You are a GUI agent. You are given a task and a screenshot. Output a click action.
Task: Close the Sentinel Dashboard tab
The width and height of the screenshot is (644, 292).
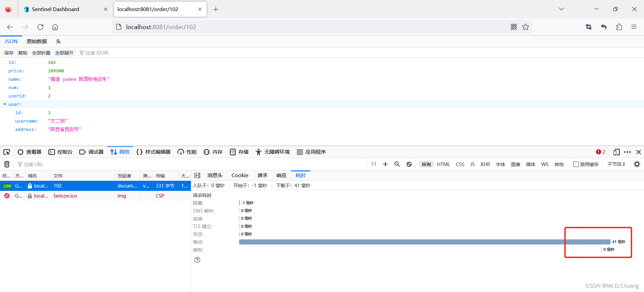pos(106,9)
